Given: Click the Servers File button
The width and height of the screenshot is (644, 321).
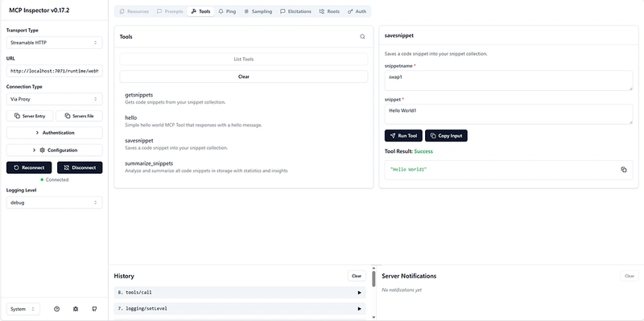Looking at the screenshot, I should click(x=79, y=116).
